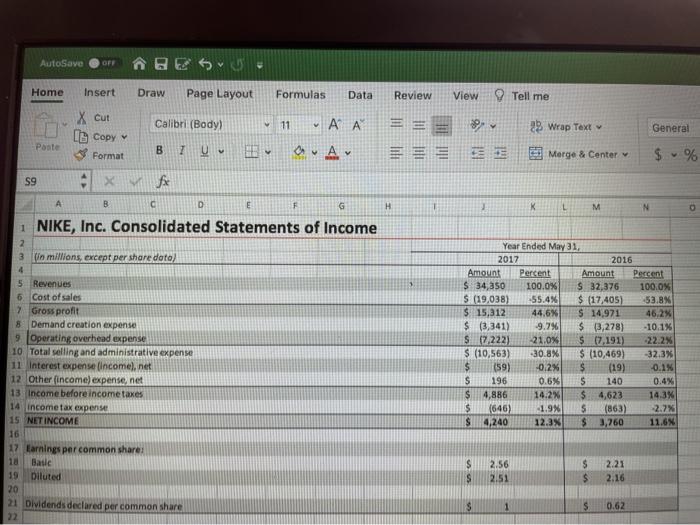Click the highlighted Bottom Align icon

442,126
